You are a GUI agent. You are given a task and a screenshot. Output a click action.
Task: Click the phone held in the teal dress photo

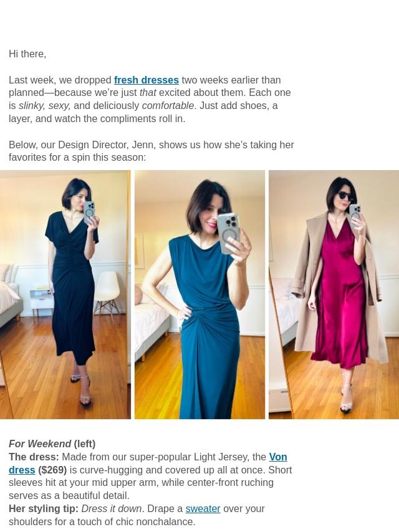coord(229,233)
